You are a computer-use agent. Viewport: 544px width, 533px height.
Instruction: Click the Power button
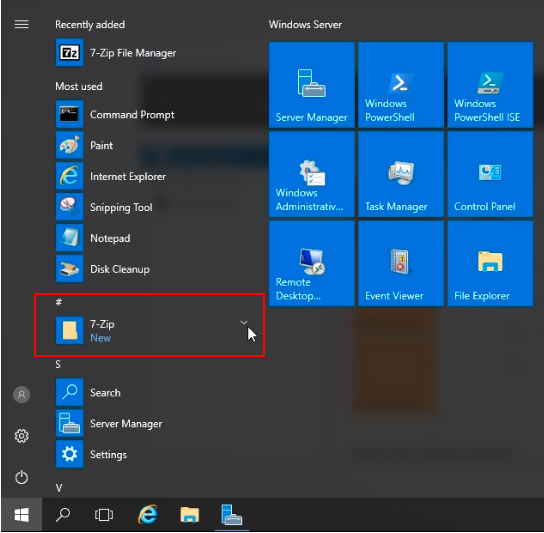coord(22,477)
